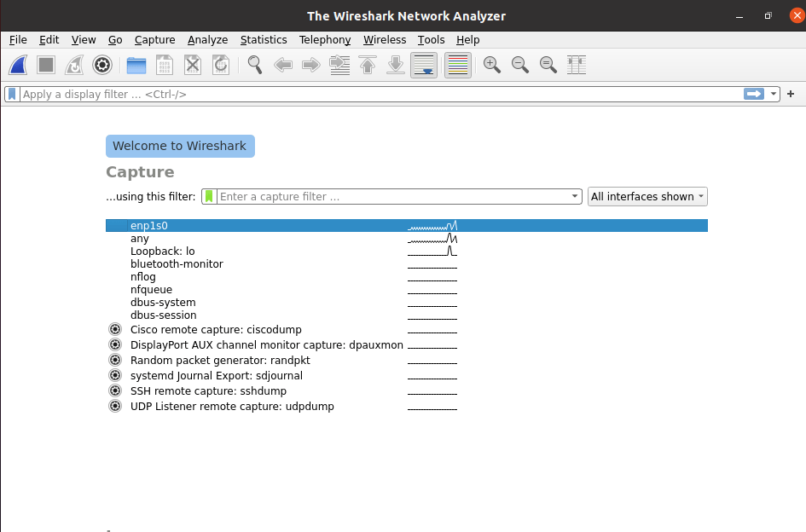
Task: Click Welcome to Wireshark banner
Action: (180, 146)
